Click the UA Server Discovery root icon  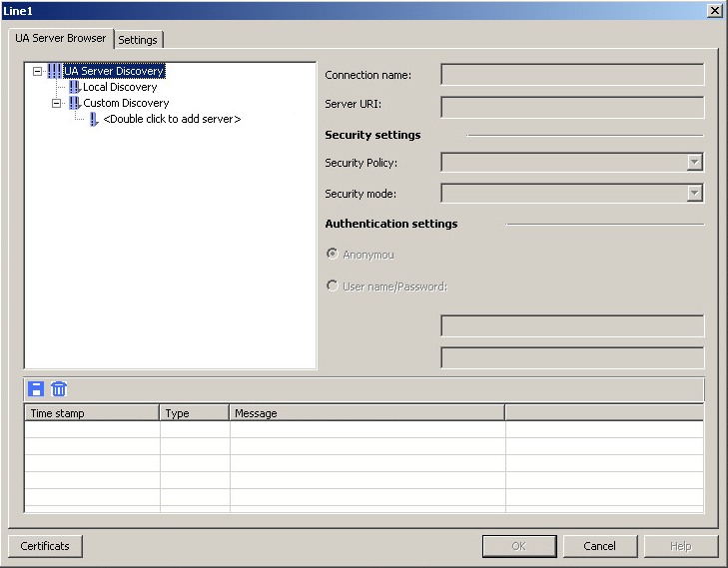(x=54, y=71)
